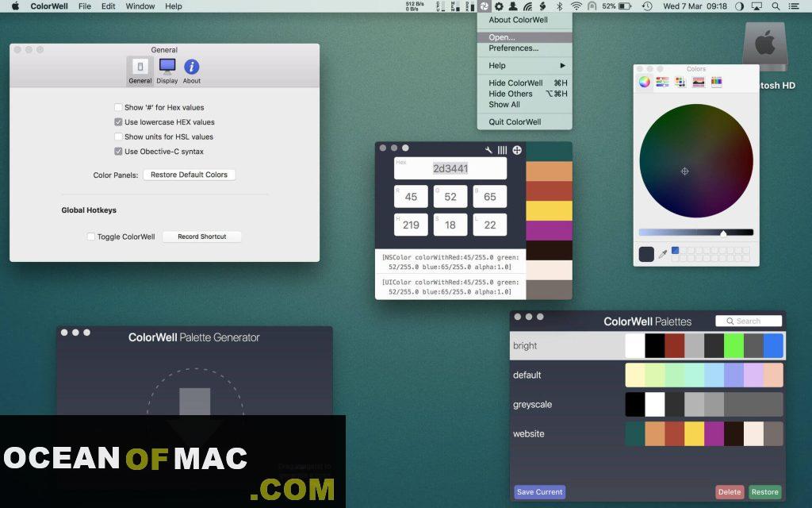Click the Record Shortcut button
The width and height of the screenshot is (812, 508).
pos(202,237)
